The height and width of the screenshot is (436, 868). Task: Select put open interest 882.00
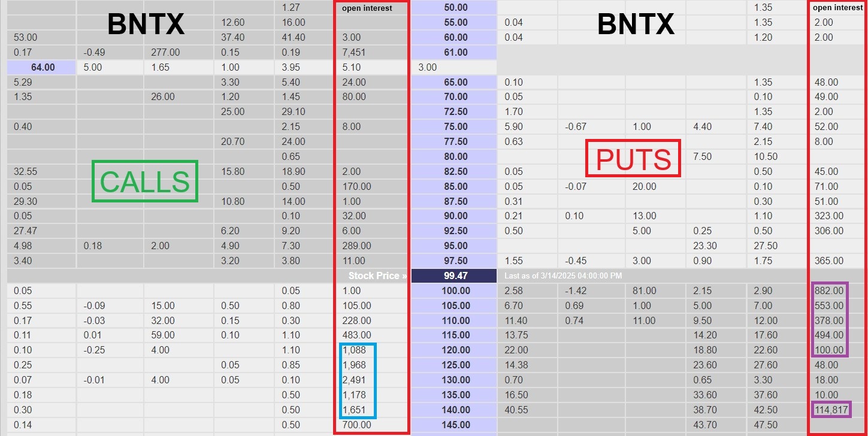pos(829,290)
